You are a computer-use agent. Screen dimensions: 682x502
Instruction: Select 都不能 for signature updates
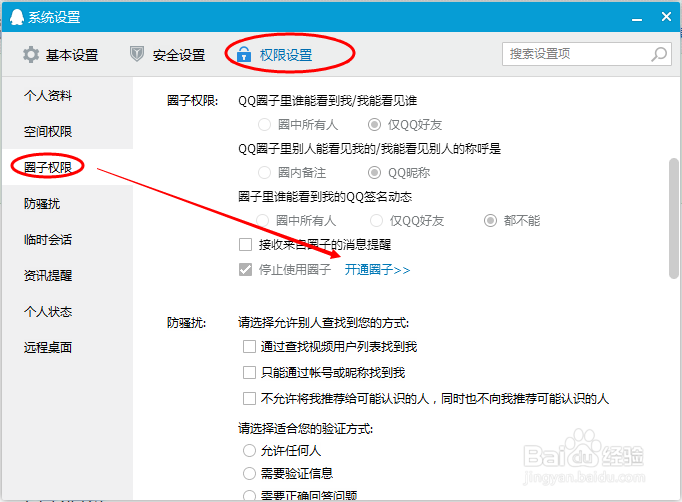click(x=490, y=221)
